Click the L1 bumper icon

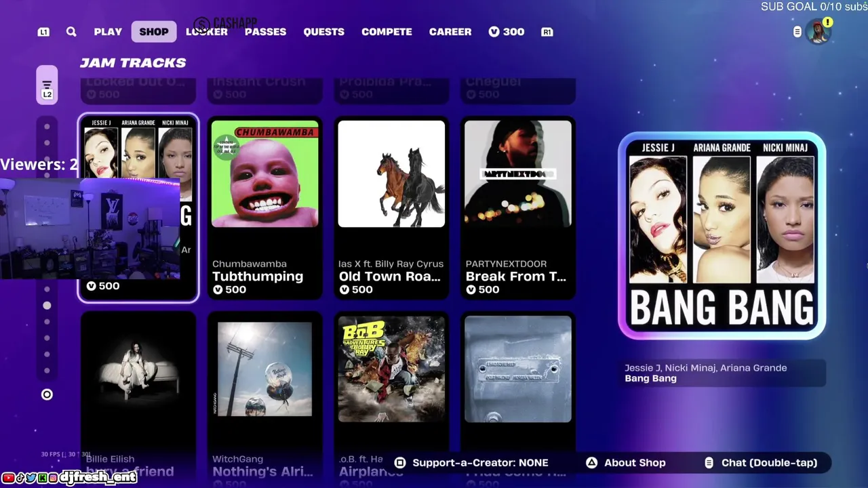click(43, 32)
